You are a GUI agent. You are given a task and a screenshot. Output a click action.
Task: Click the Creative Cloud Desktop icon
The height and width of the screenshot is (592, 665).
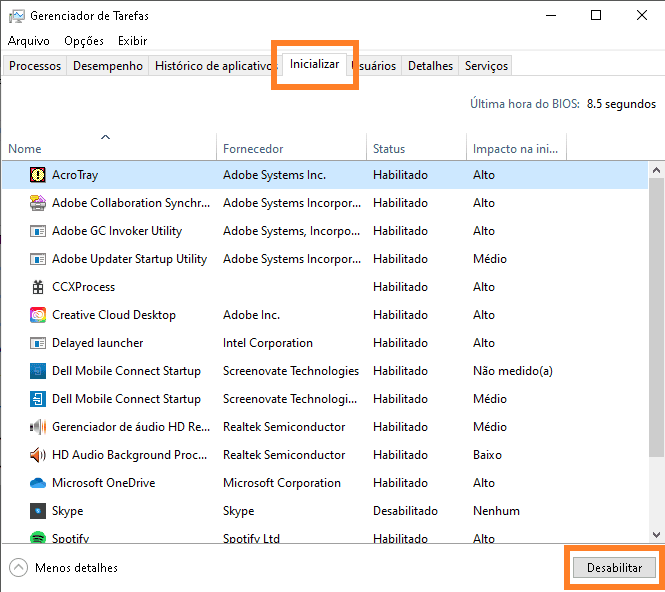(38, 315)
